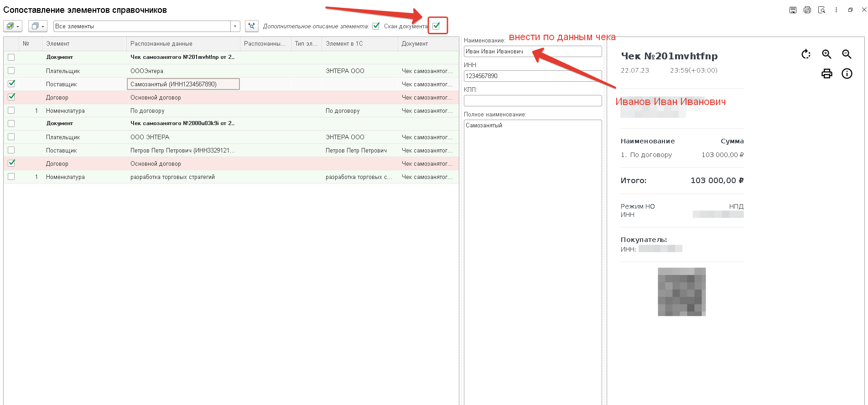This screenshot has height=405, width=868.
Task: Select cell Чек самозанятого №2000u03k9i
Action: [183, 124]
